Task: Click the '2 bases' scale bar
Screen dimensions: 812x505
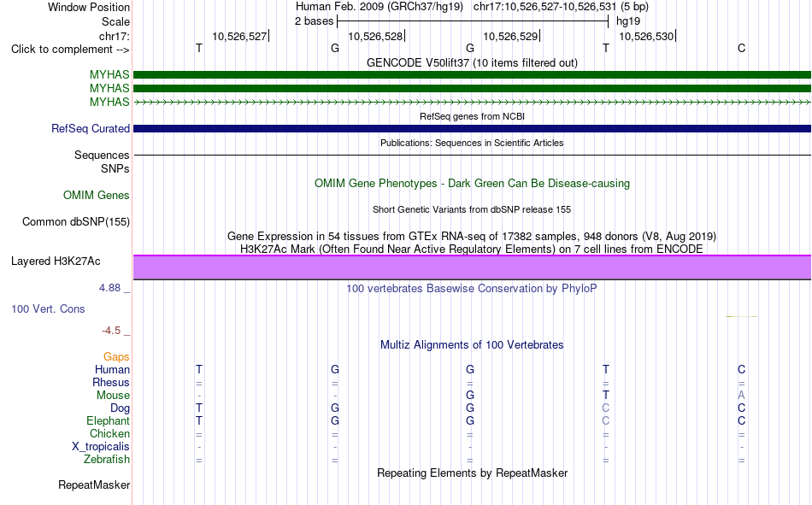Action: (x=473, y=21)
